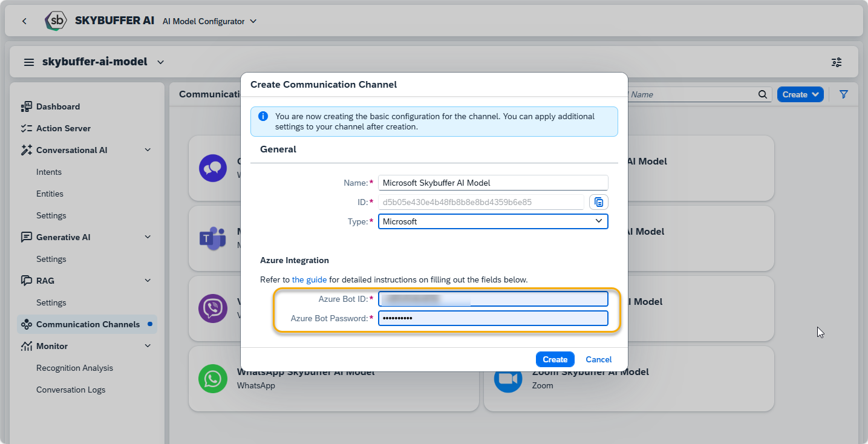Click the RAG sidebar icon
The height and width of the screenshot is (444, 868).
click(x=26, y=281)
